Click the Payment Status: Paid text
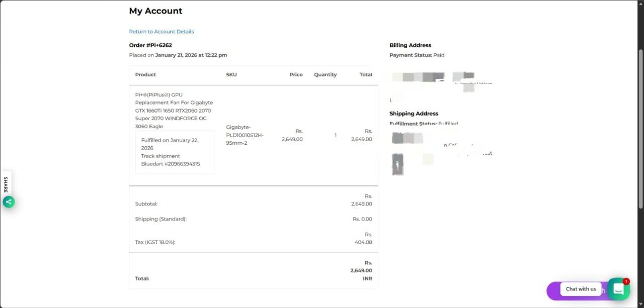 417,55
